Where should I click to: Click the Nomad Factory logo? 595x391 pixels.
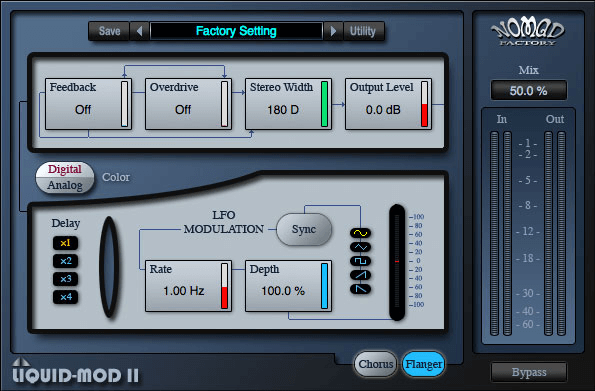tap(527, 32)
